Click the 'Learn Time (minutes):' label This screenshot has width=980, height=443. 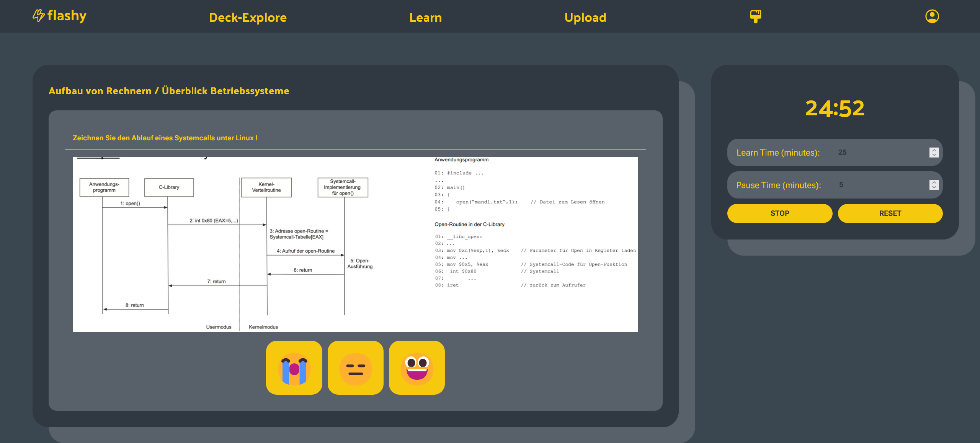point(778,153)
